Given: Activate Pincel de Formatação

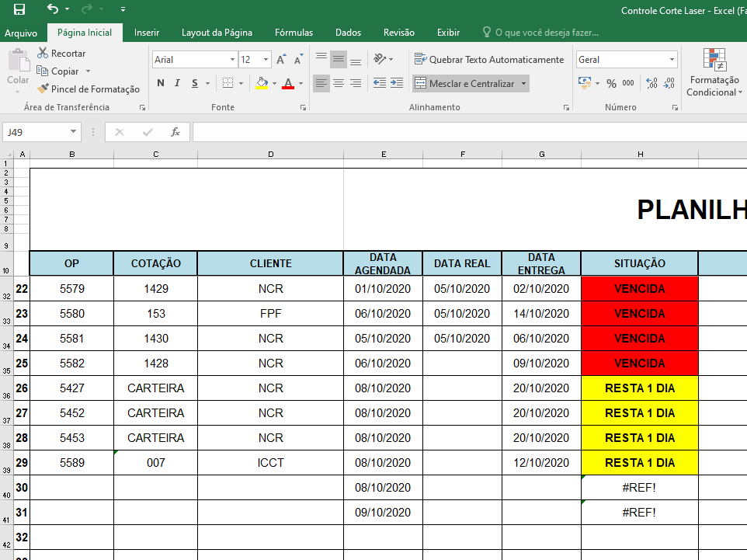Looking at the screenshot, I should tap(89, 89).
